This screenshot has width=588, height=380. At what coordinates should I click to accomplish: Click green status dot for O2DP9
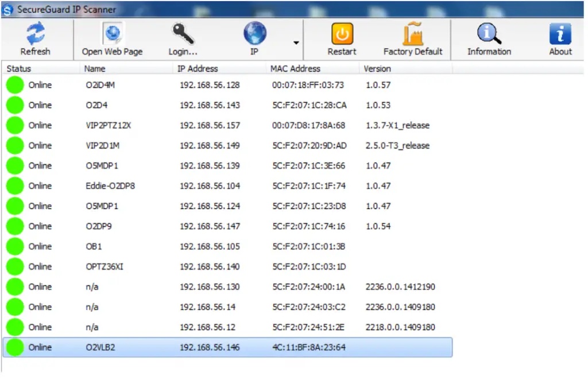tap(15, 226)
